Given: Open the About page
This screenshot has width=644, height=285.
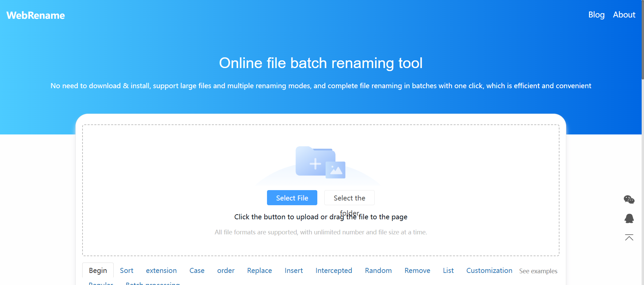Looking at the screenshot, I should tap(624, 15).
